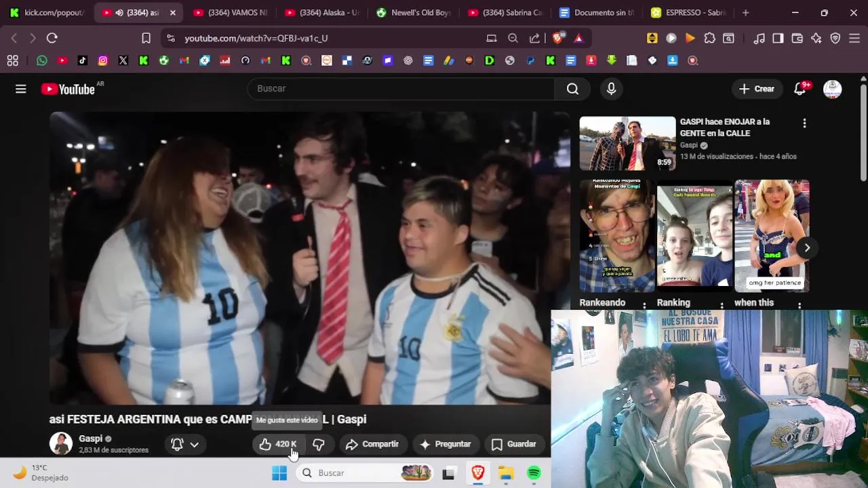Switch to ESPRESSO - Sabrina tab
Image resolution: width=868 pixels, height=488 pixels.
coord(688,12)
